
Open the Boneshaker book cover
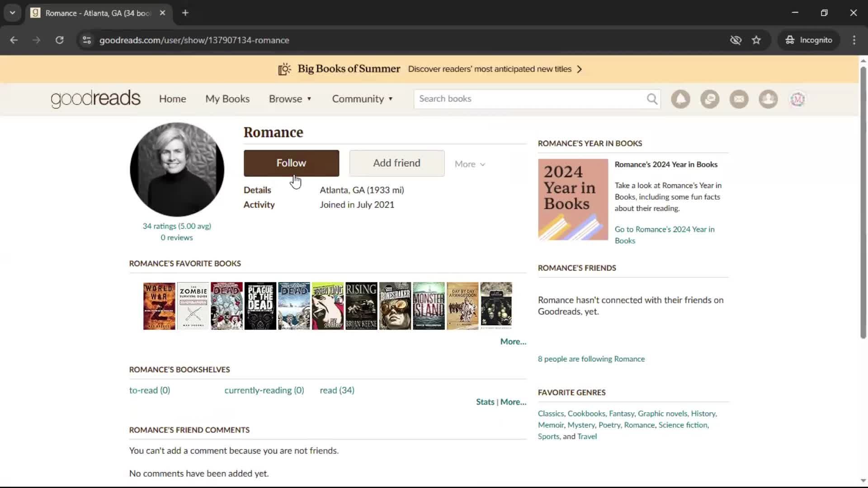395,306
